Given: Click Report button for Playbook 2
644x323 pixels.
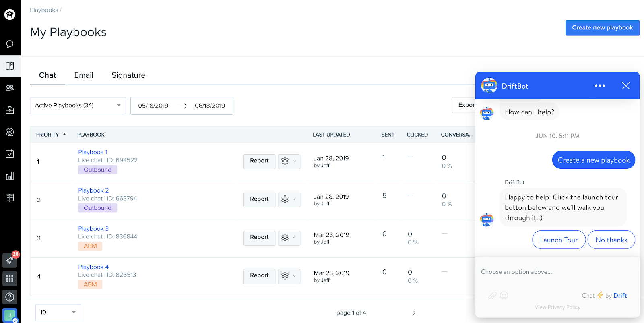Looking at the screenshot, I should coord(259,200).
